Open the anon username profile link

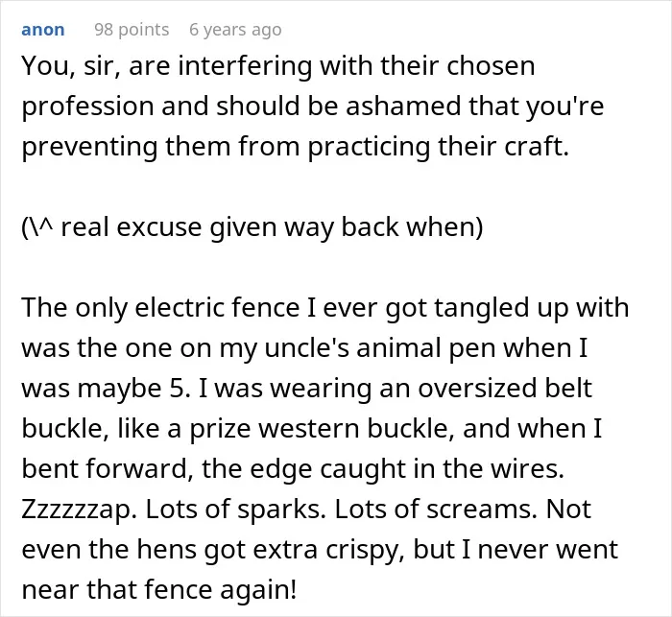43,30
